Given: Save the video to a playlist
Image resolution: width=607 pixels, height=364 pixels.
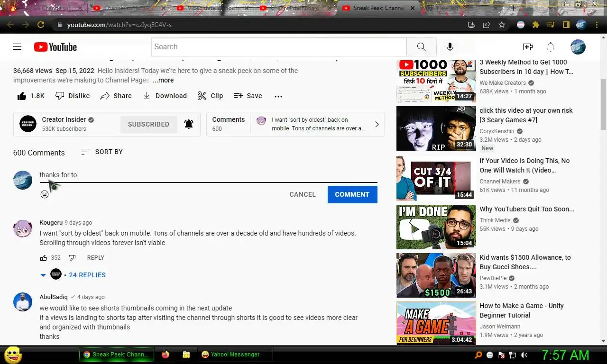Looking at the screenshot, I should click(x=248, y=96).
